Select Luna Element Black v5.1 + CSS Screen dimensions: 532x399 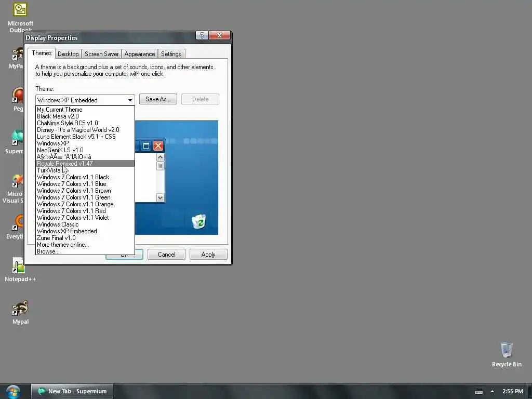pos(85,137)
